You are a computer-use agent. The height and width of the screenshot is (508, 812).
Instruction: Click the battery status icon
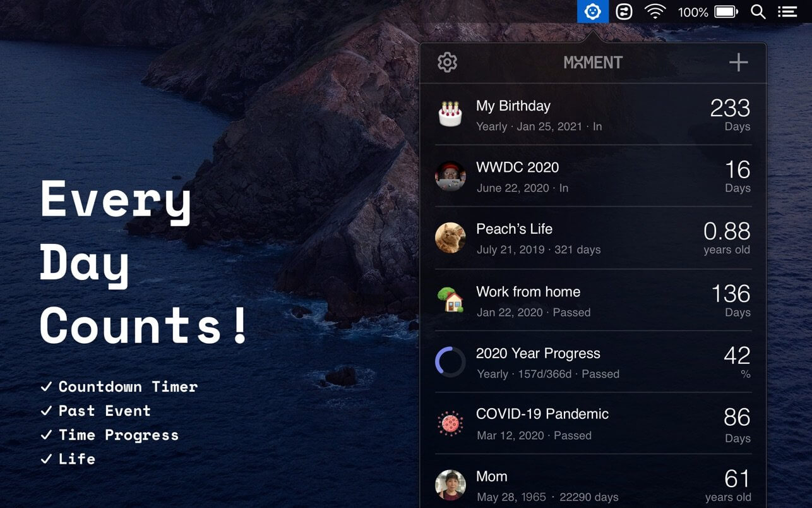point(726,11)
